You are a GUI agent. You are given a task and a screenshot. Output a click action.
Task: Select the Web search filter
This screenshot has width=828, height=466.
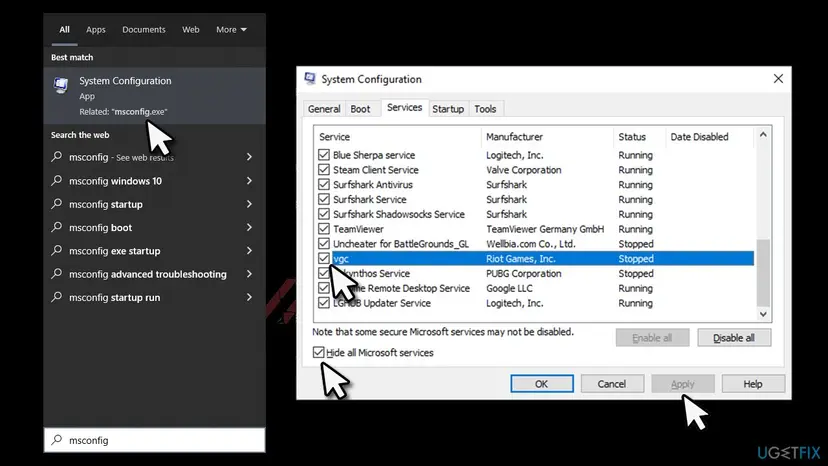click(x=191, y=30)
